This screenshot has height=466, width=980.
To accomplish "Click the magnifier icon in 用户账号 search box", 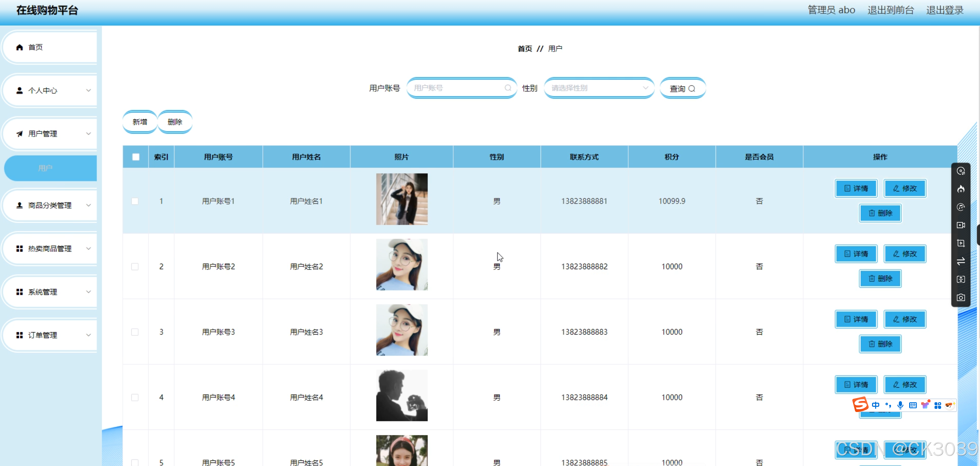I will [x=508, y=88].
